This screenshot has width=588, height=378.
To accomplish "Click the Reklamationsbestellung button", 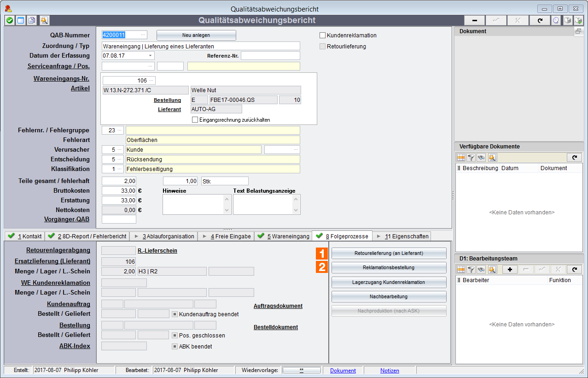I will 389,267.
